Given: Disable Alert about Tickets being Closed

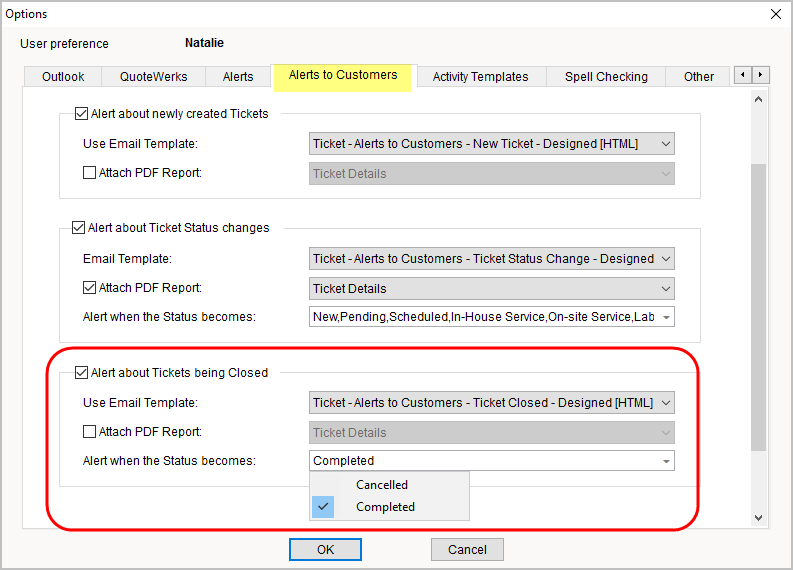Looking at the screenshot, I should (x=81, y=373).
